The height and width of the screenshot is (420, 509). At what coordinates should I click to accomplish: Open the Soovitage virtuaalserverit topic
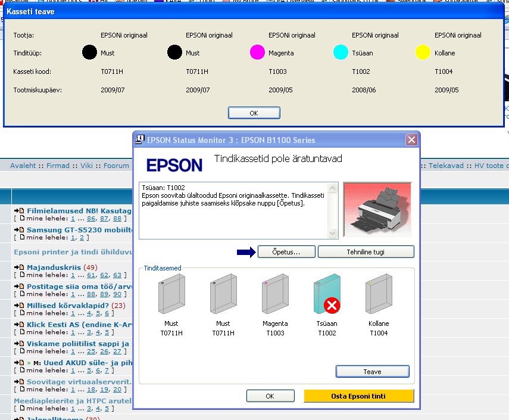coord(79,382)
